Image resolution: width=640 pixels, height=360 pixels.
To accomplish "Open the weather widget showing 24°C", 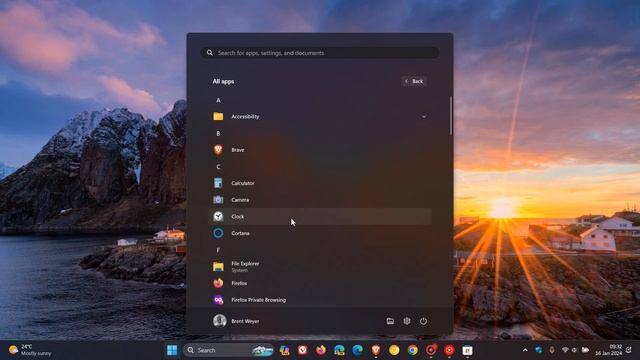I will 30,350.
